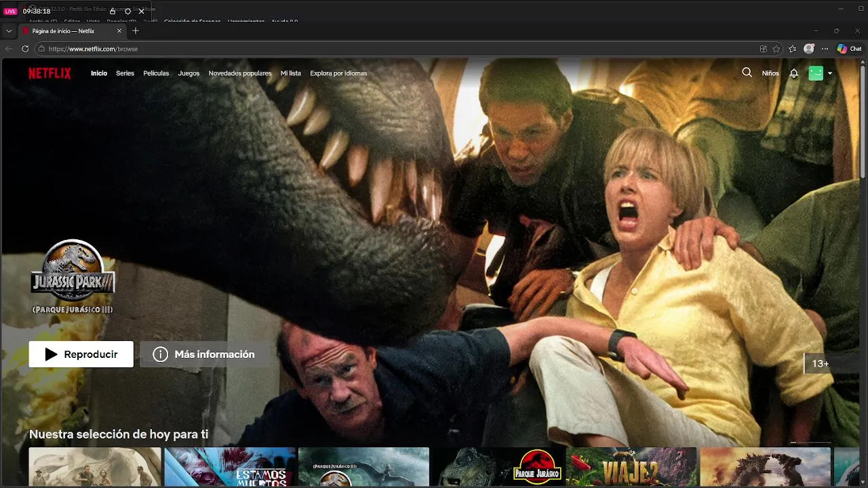The height and width of the screenshot is (488, 868).
Task: Play Jurassic Park III with Reproducir
Action: [x=81, y=354]
